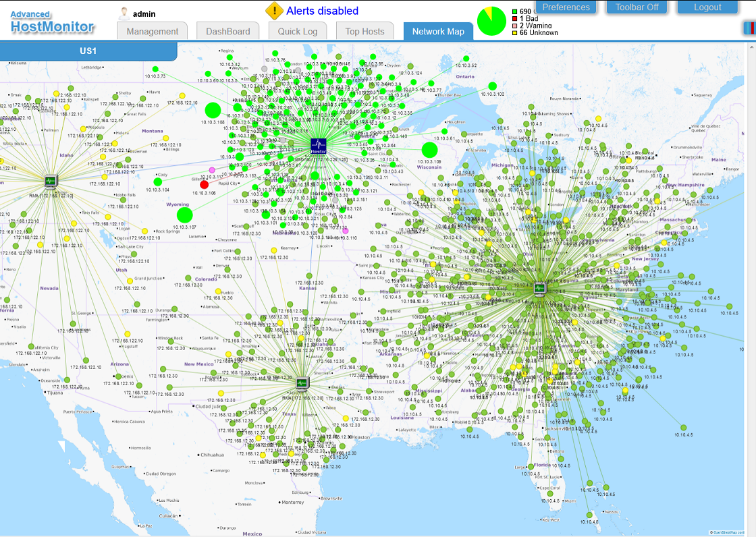Click the Advanced HostMonitor logo
This screenshot has height=537, width=756.
(x=52, y=22)
